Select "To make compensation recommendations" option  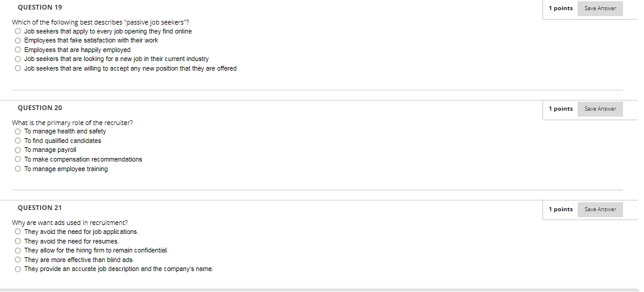click(18, 159)
